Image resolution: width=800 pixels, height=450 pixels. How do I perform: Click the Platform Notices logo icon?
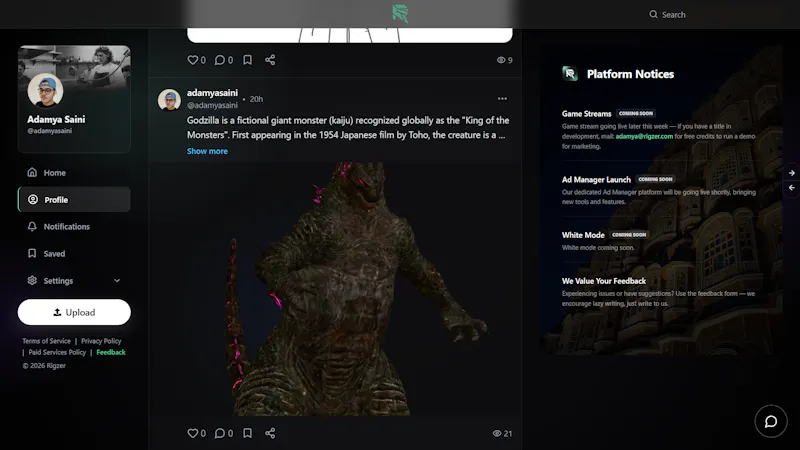click(570, 74)
